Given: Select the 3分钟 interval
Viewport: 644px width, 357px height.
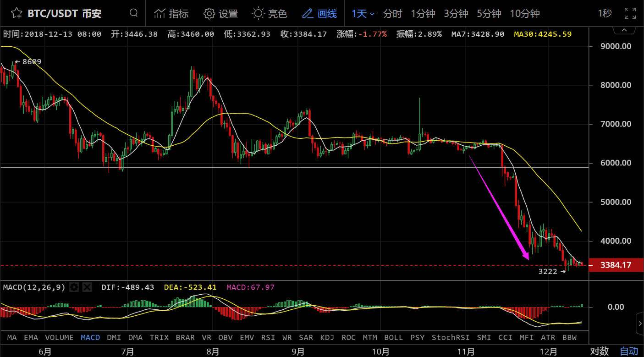Looking at the screenshot, I should (x=456, y=14).
